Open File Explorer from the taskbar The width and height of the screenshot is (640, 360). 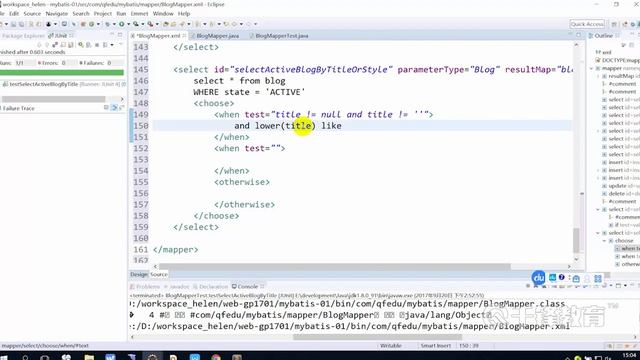click(89, 357)
